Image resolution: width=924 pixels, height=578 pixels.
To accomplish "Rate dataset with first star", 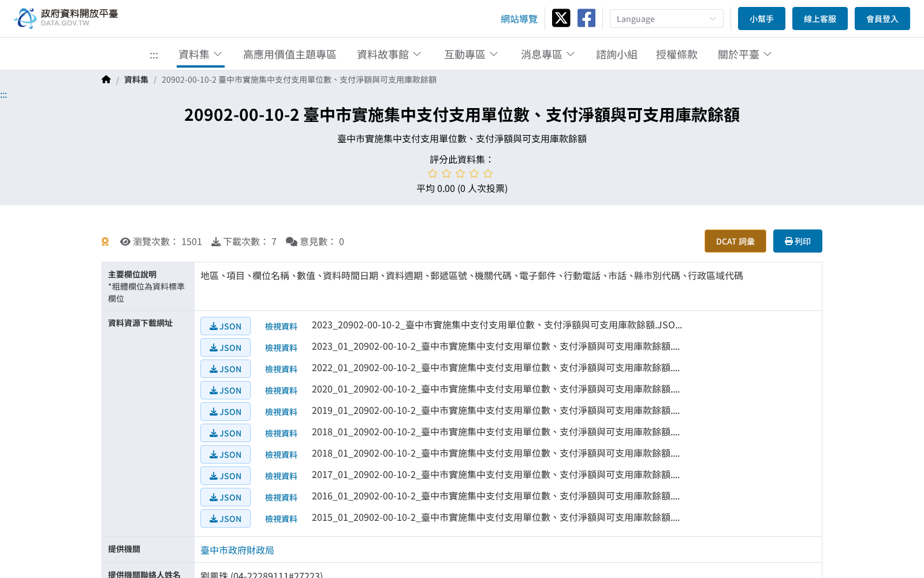I will pyautogui.click(x=433, y=173).
